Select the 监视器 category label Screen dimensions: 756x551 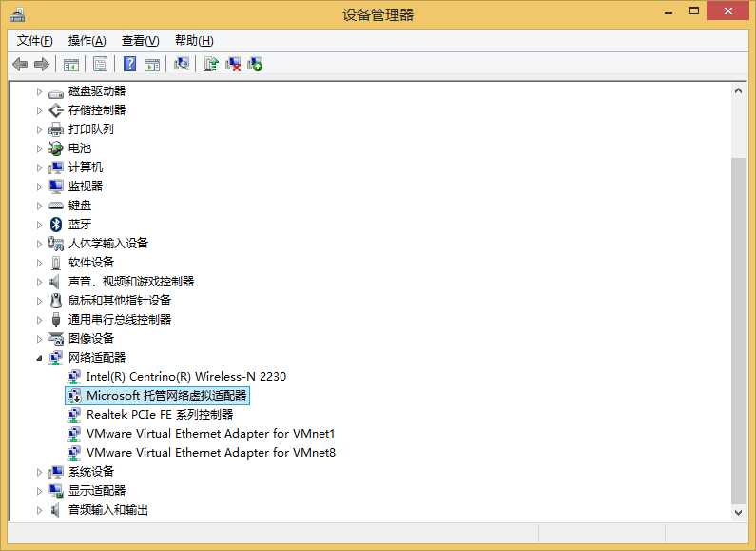point(86,187)
